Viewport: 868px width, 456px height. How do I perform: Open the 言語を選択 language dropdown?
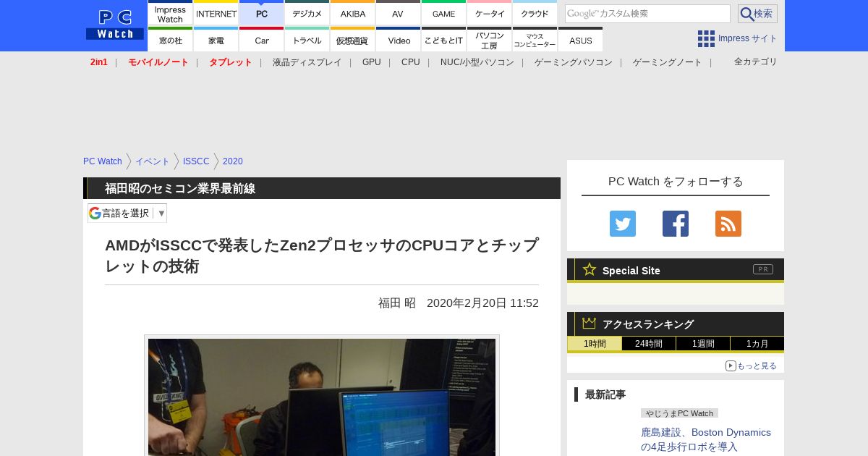click(127, 213)
